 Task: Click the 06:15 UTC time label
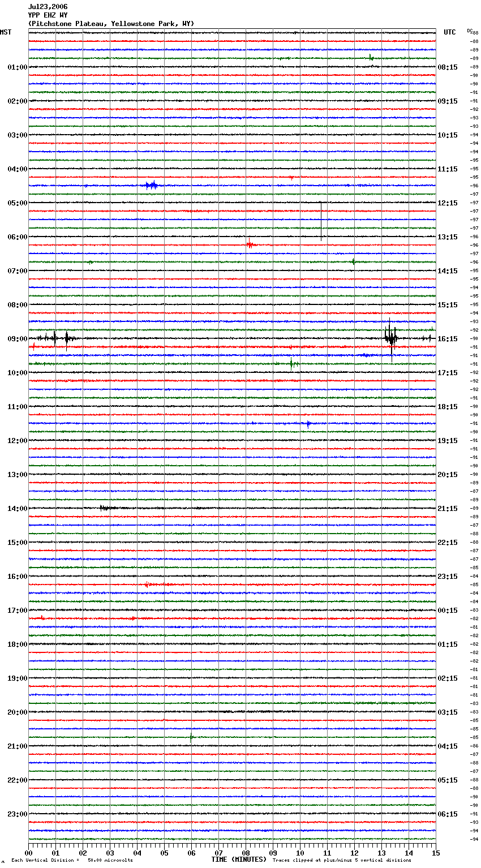[x=448, y=814]
